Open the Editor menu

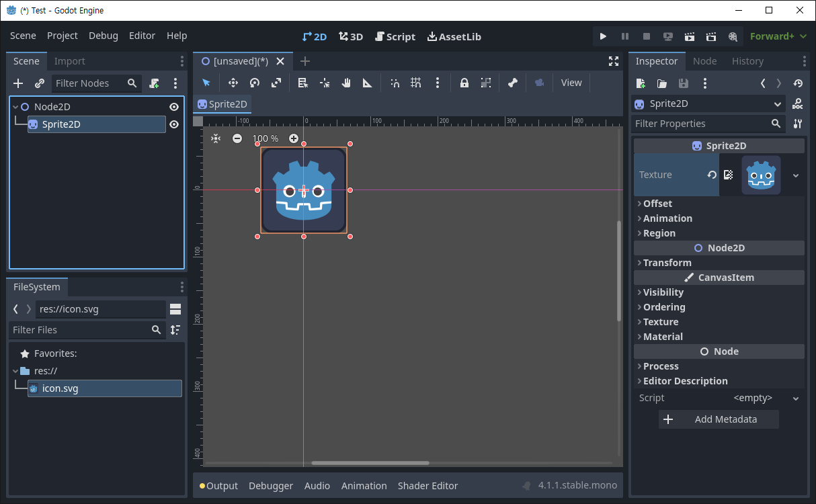coord(142,36)
